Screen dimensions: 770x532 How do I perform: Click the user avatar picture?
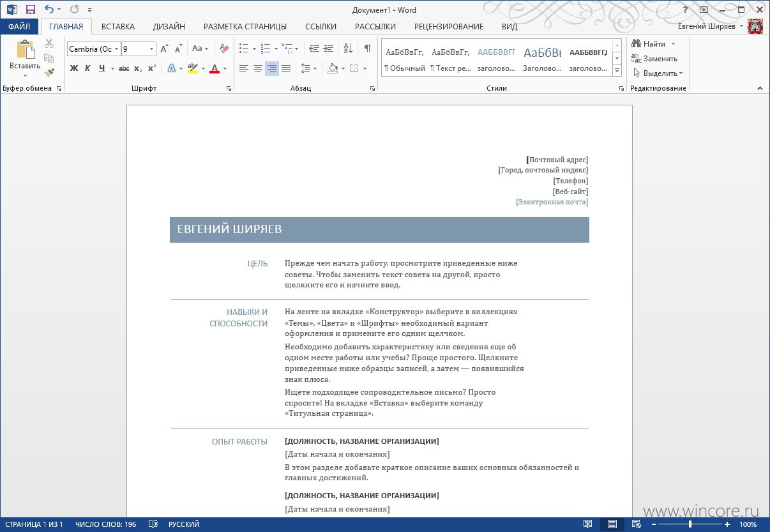click(756, 27)
